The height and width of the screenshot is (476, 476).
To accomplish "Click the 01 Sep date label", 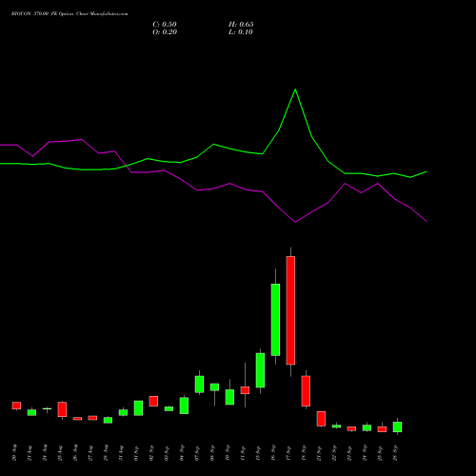I will click(136, 452).
